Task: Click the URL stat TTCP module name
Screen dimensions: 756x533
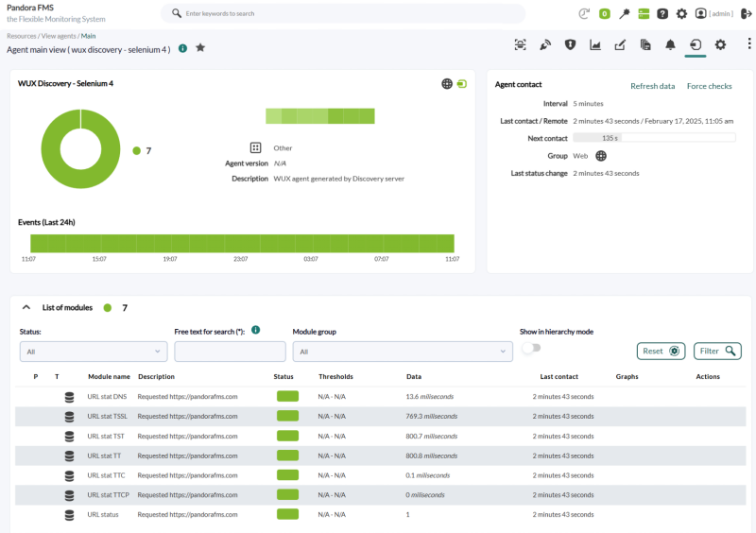Action: [108, 495]
